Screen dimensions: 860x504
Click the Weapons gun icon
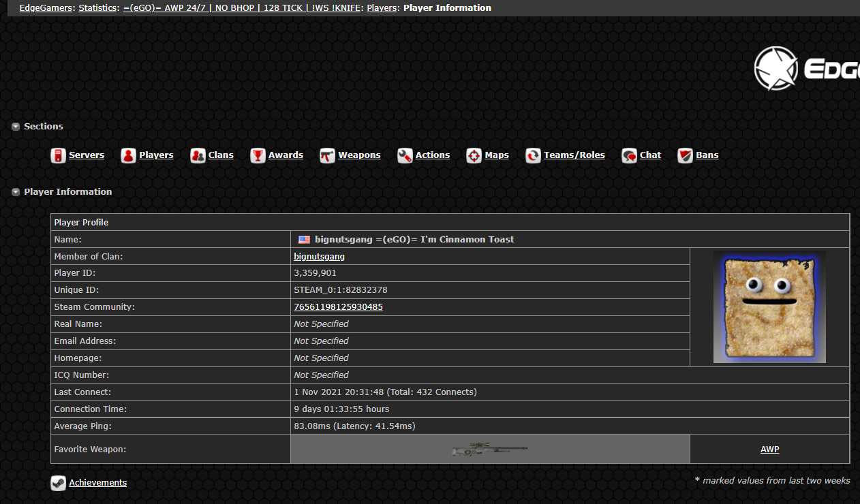click(x=328, y=155)
